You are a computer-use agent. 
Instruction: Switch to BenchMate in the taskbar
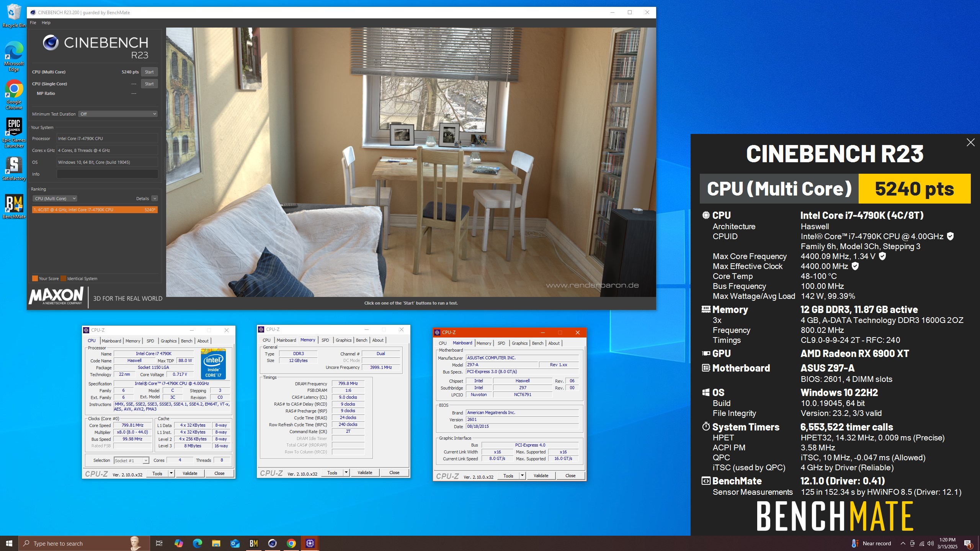click(253, 543)
